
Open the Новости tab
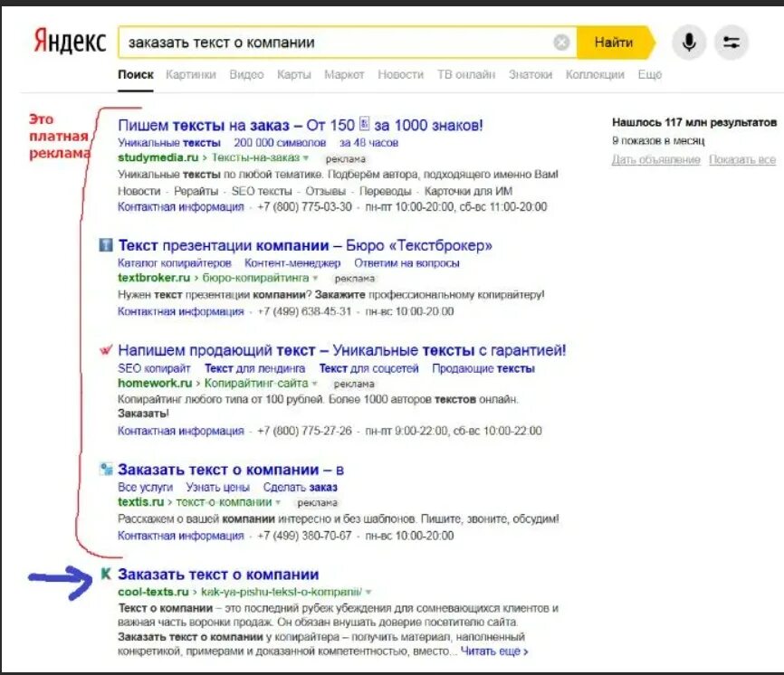(400, 74)
